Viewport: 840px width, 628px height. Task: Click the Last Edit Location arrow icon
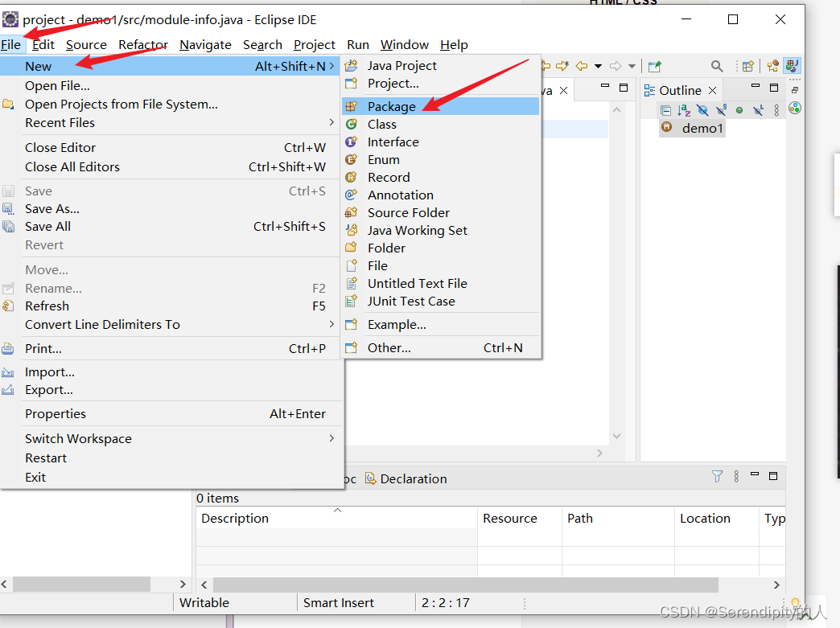[x=562, y=67]
